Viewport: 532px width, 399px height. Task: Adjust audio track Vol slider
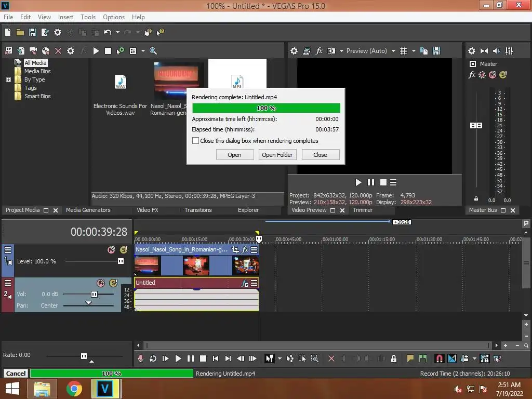pyautogui.click(x=95, y=294)
